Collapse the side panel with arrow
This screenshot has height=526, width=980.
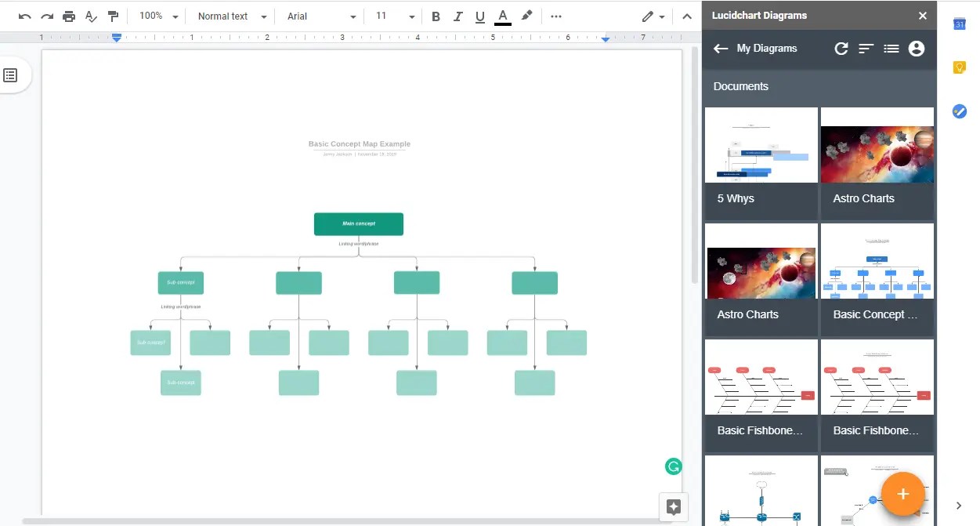(959, 506)
